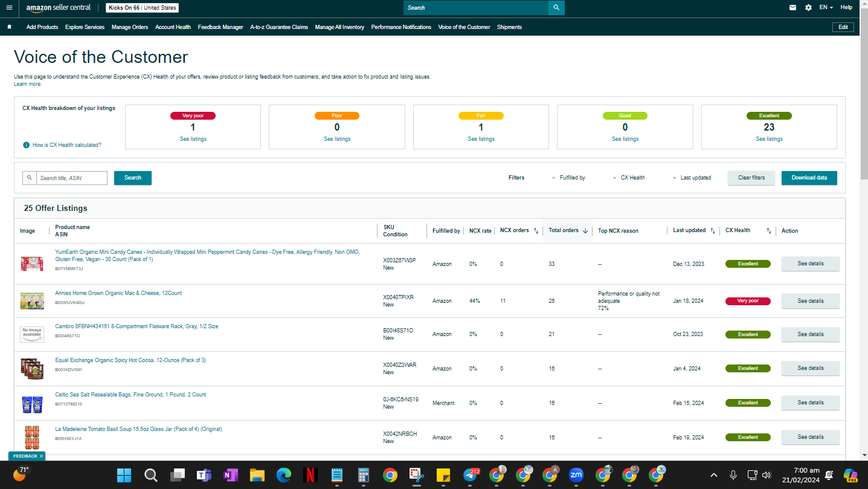Open Snipping Tool from taskbar
Image resolution: width=868 pixels, height=489 pixels.
417,475
